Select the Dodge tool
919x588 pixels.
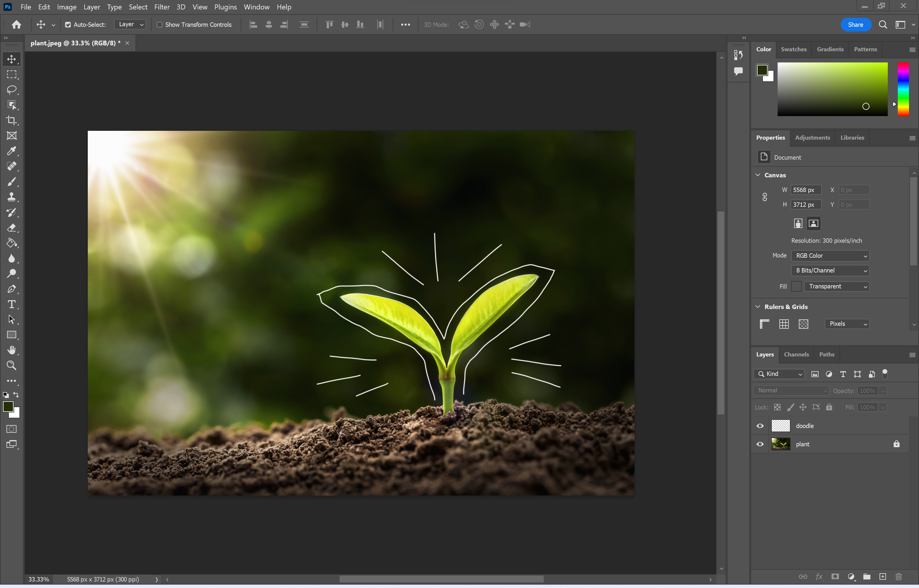coord(11,274)
